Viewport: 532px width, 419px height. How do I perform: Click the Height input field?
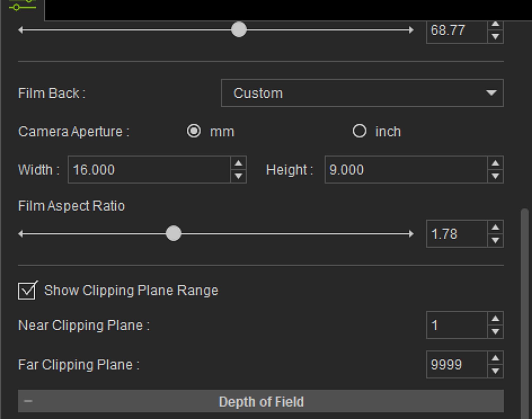(406, 170)
